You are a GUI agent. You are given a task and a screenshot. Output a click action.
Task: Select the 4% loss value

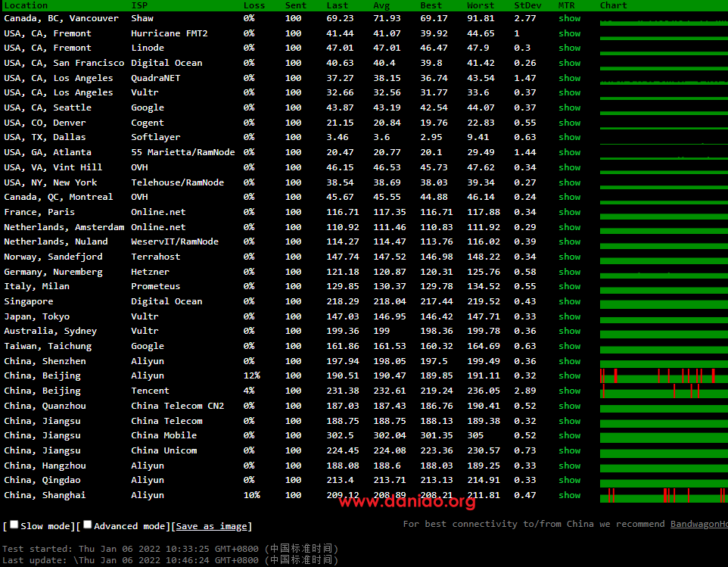249,391
